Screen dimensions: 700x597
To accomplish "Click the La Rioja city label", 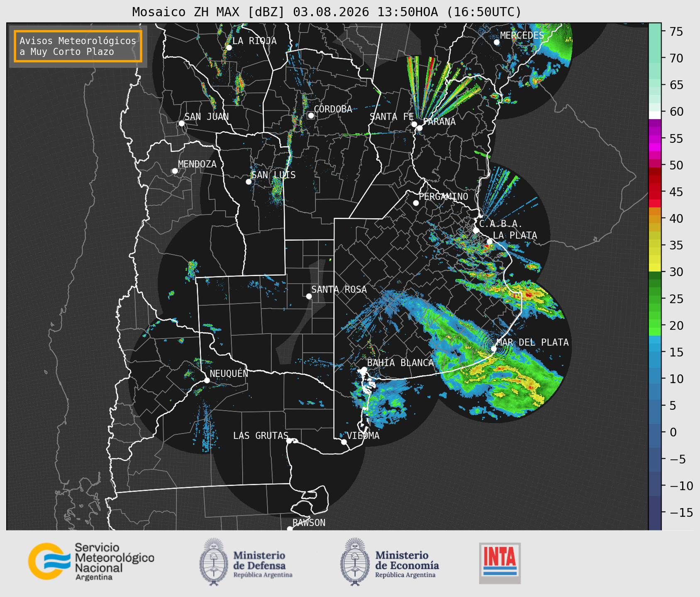I will 254,41.
